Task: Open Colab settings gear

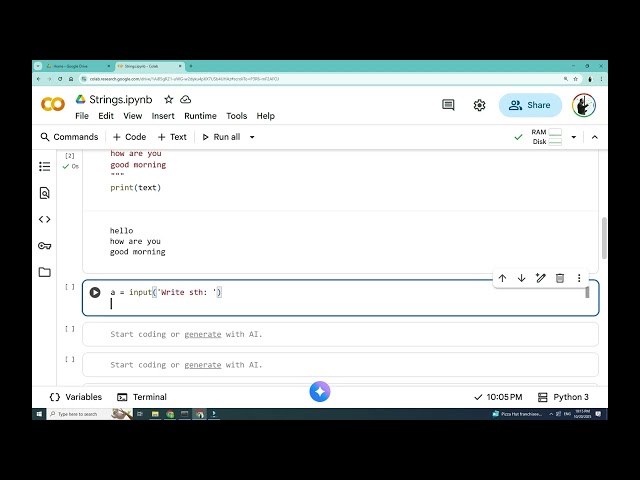Action: coord(479,105)
